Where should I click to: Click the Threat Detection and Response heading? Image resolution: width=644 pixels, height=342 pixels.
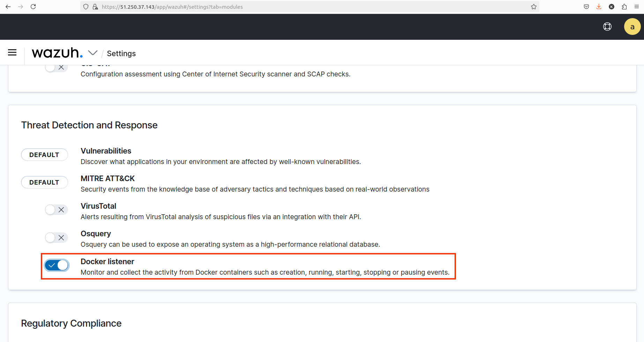pyautogui.click(x=89, y=125)
